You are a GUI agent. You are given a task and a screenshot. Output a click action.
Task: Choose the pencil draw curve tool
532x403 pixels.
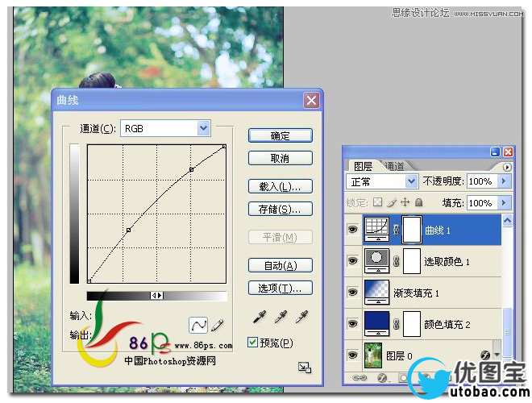217,325
